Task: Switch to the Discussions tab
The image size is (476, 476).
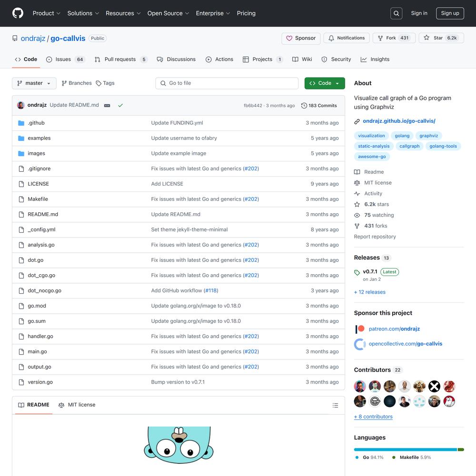Action: point(176,59)
